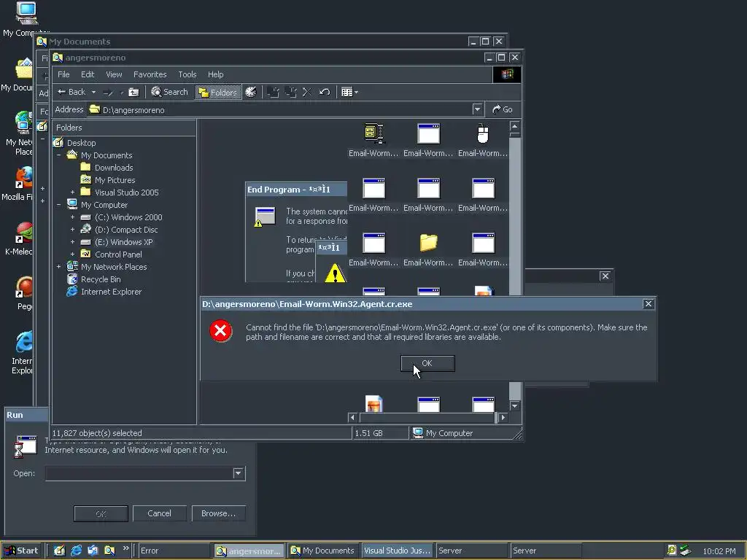This screenshot has width=747, height=560.
Task: Select Internet Explorer in the Folders tree
Action: pos(111,292)
